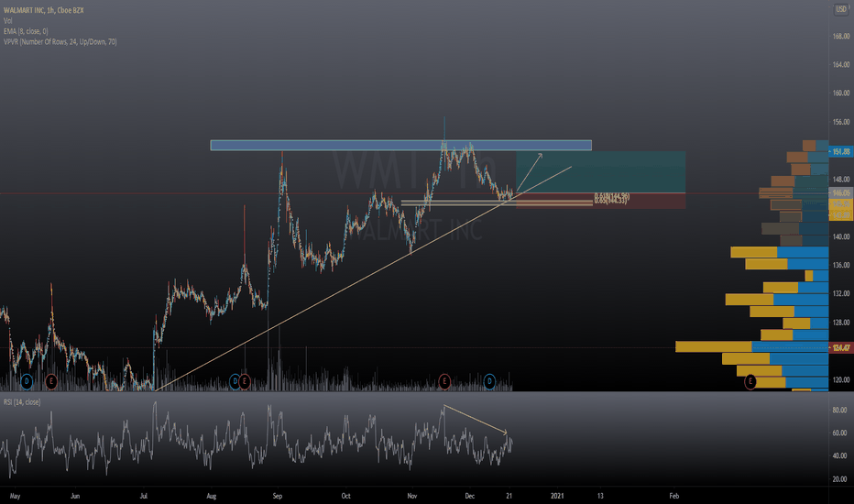
Task: Click 128.00 on the price axis
Action: (x=841, y=322)
